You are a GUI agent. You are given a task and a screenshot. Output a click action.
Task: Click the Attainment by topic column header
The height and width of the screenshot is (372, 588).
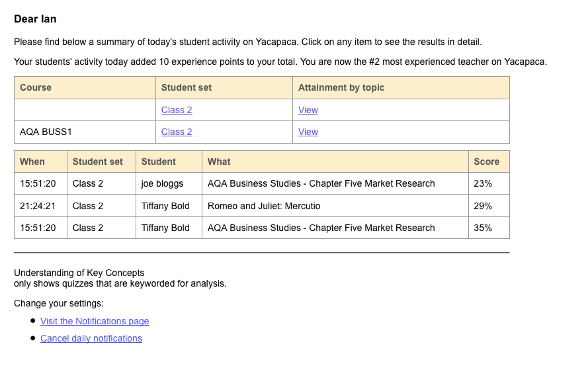pos(341,87)
